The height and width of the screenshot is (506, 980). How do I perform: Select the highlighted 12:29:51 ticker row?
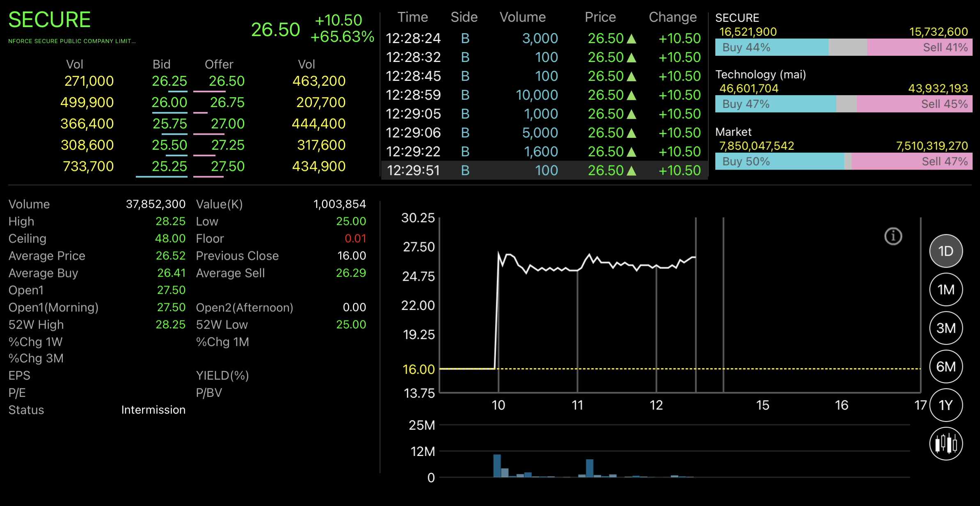(x=544, y=170)
